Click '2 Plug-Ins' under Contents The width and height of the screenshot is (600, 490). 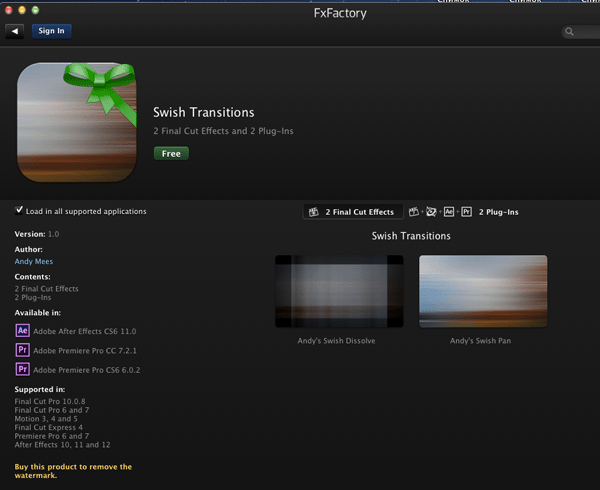33,298
